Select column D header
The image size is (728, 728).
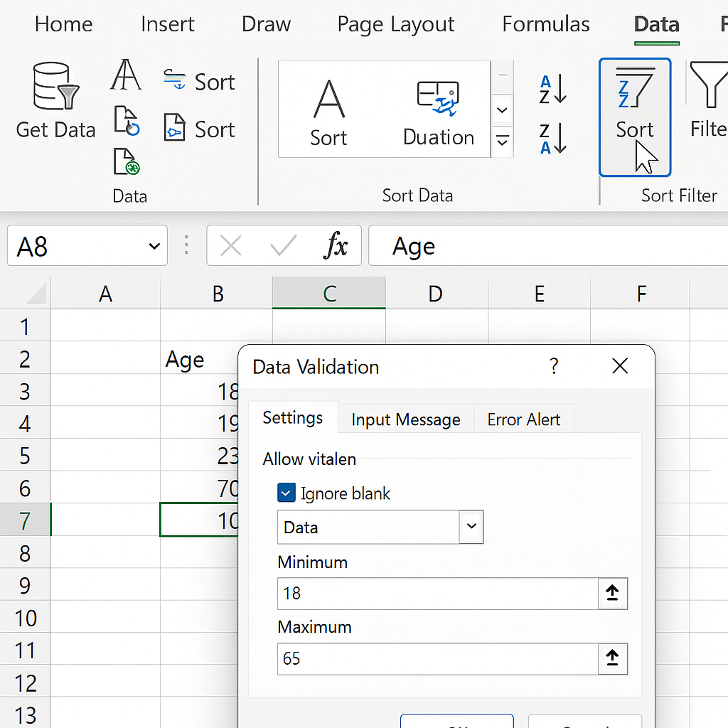click(x=437, y=293)
